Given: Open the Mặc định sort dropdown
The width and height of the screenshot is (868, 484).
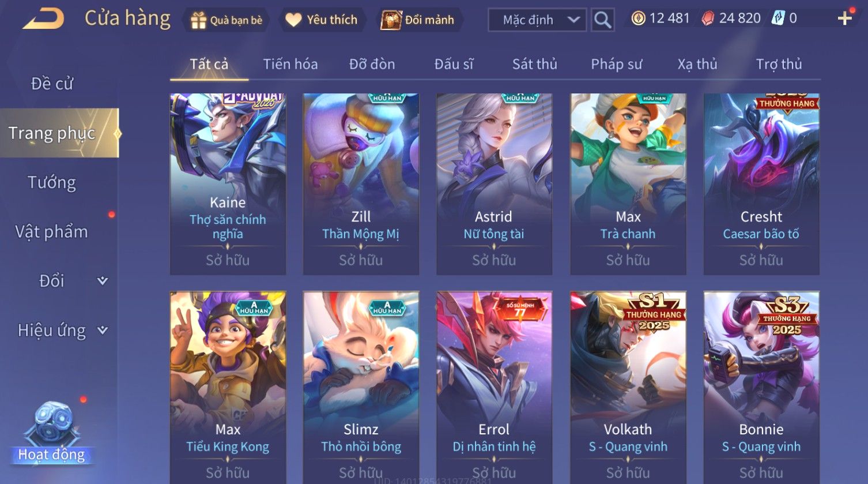Looking at the screenshot, I should point(537,20).
